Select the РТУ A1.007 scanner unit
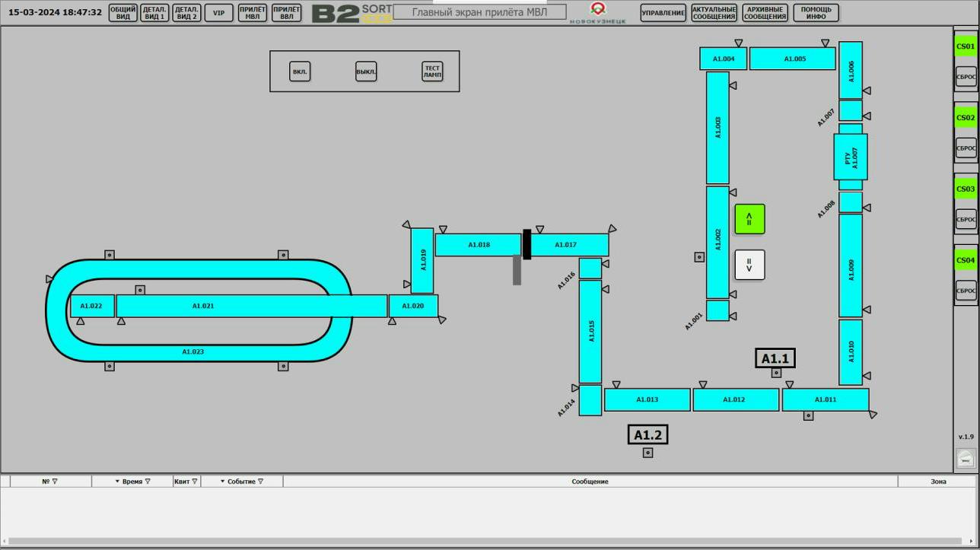980x550 pixels. [850, 157]
